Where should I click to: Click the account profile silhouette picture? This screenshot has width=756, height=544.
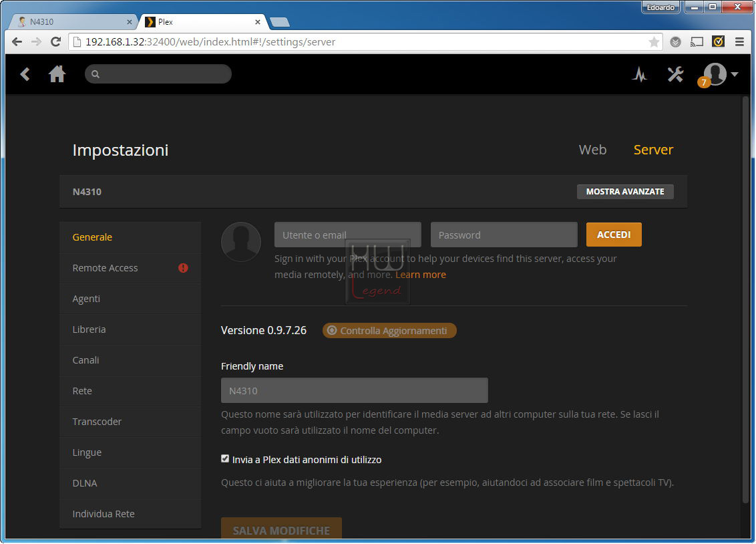(241, 242)
